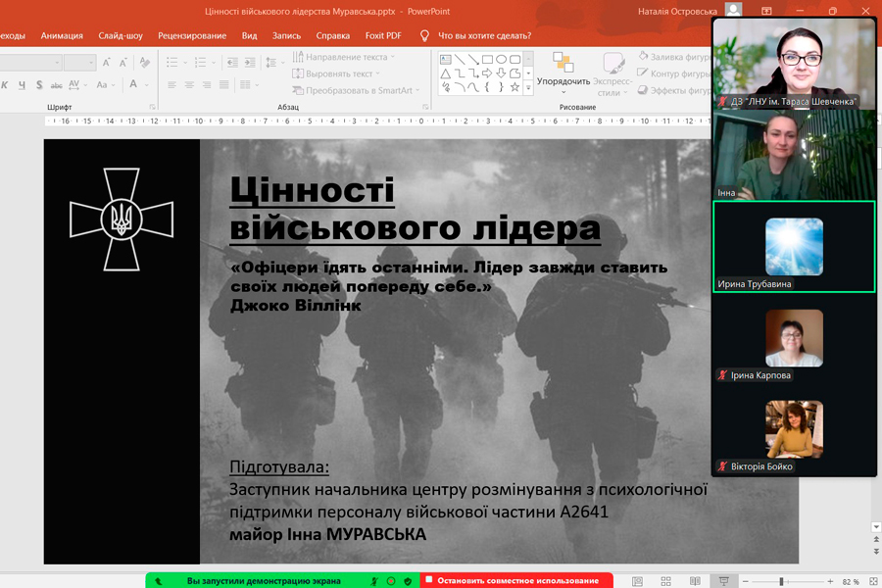Open the reading view from status bar
This screenshot has height=588, width=882.
[x=695, y=581]
